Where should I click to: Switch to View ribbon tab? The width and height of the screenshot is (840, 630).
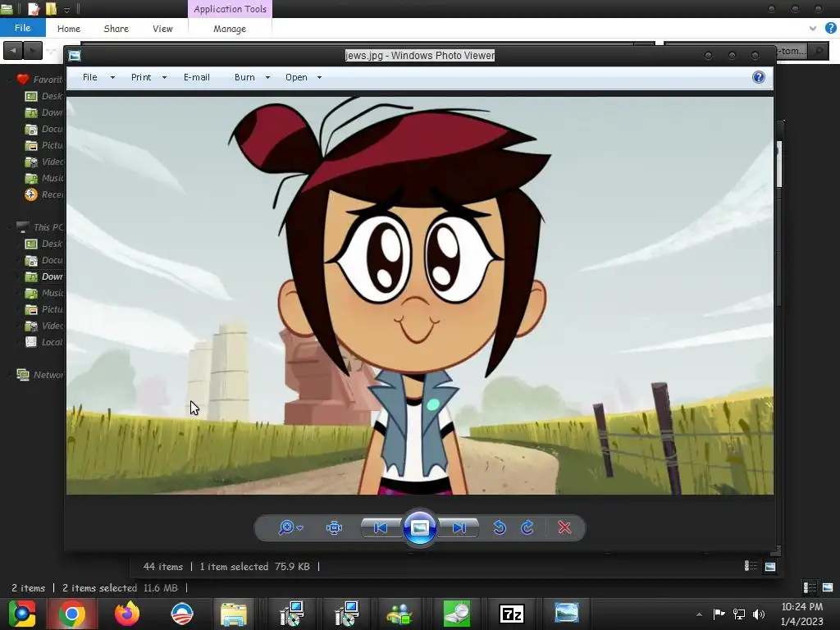coord(162,29)
